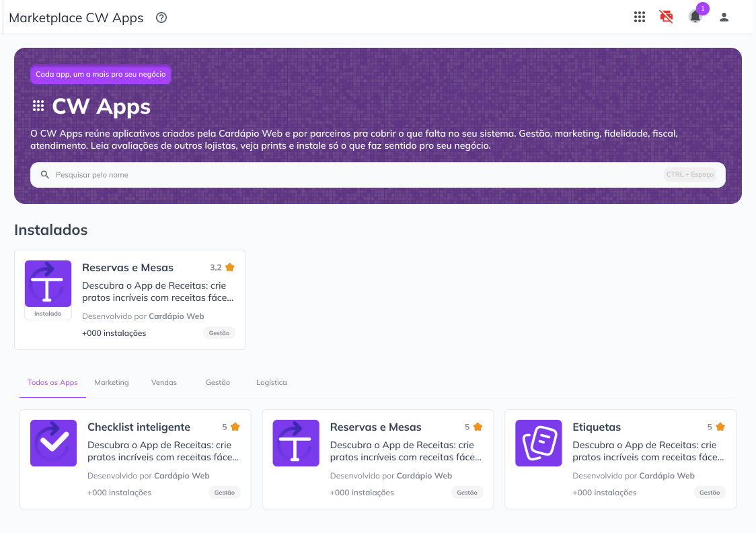Open Checklist inteligente title
This screenshot has width=756, height=533.
click(x=139, y=427)
